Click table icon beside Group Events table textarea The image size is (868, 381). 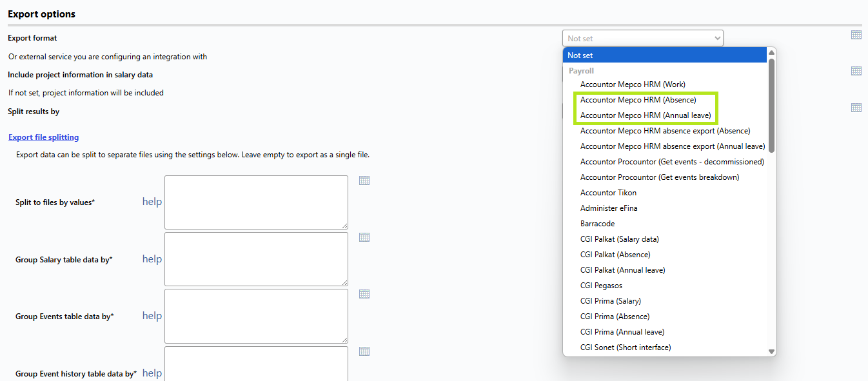(x=364, y=294)
